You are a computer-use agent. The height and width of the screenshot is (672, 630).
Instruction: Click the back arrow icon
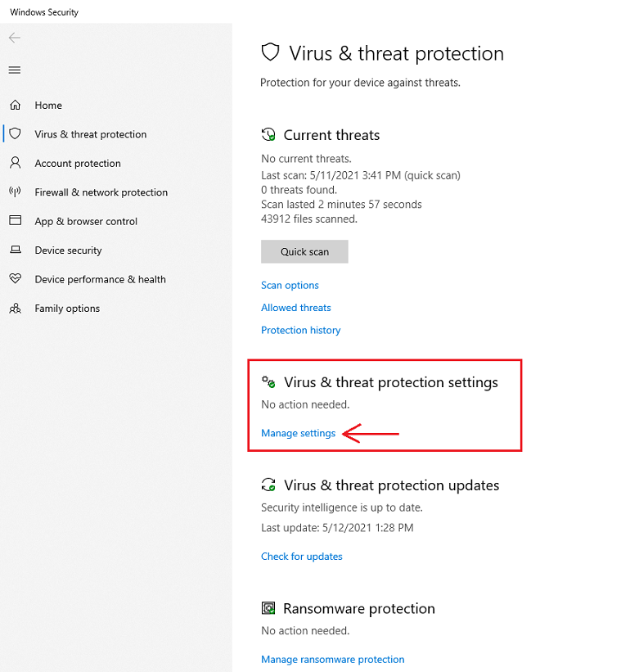tap(15, 38)
